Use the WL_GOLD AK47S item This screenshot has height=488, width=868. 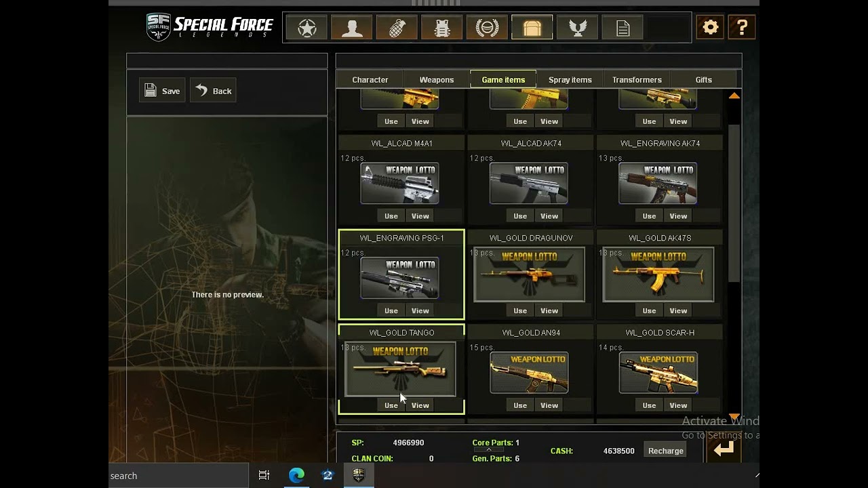[650, 310]
